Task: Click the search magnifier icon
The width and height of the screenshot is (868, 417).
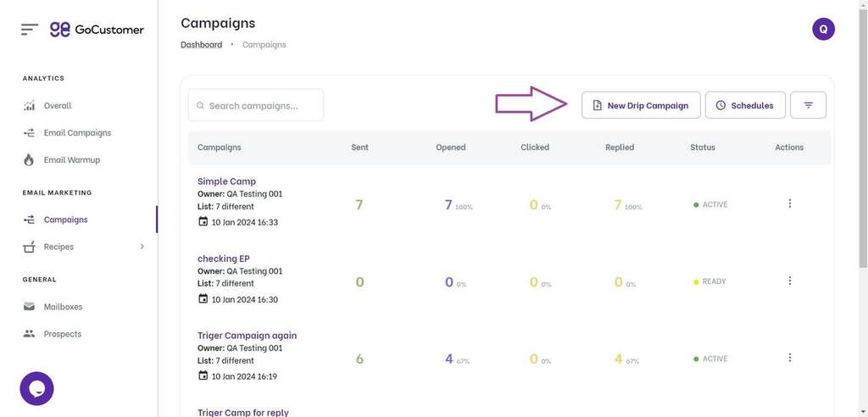Action: coord(200,106)
